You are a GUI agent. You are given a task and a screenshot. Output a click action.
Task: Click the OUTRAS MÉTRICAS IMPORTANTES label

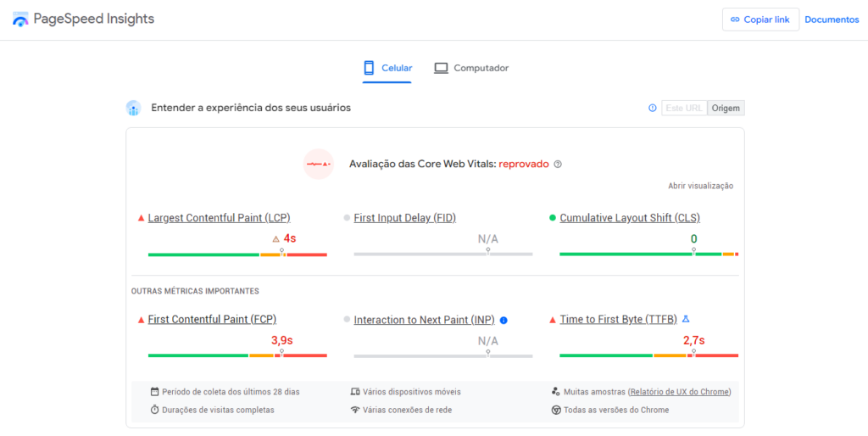pos(195,291)
